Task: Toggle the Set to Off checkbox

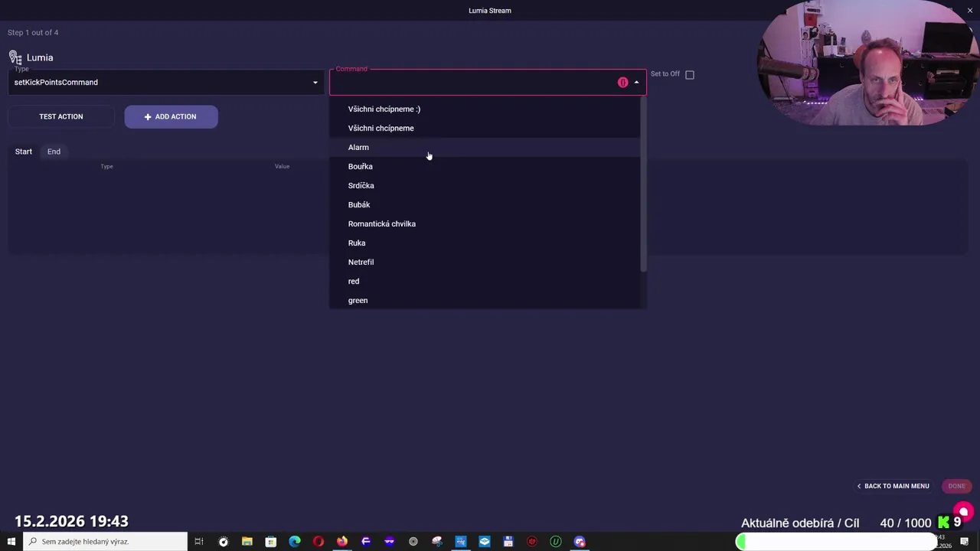Action: pyautogui.click(x=690, y=74)
